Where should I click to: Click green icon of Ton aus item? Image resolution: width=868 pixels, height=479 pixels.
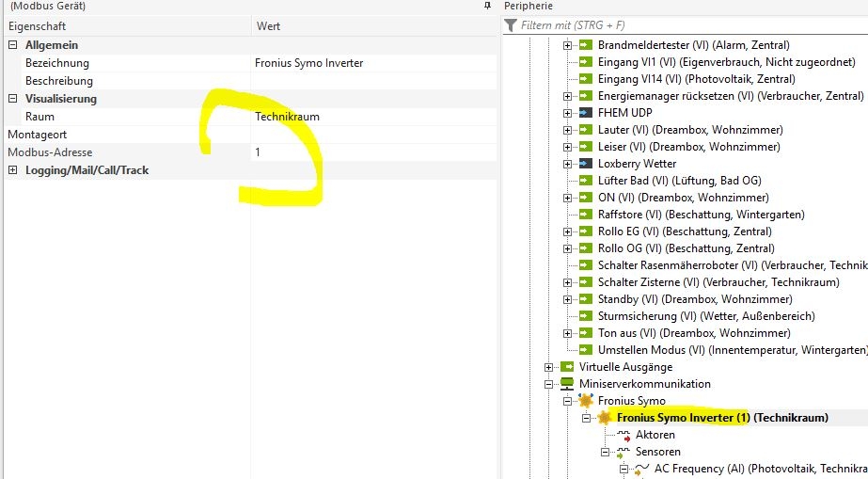point(586,333)
